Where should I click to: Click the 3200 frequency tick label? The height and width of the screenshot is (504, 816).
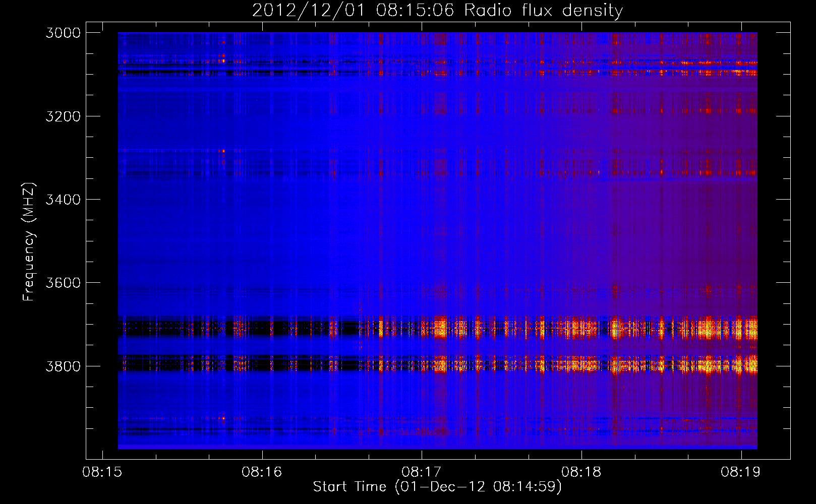pos(63,116)
